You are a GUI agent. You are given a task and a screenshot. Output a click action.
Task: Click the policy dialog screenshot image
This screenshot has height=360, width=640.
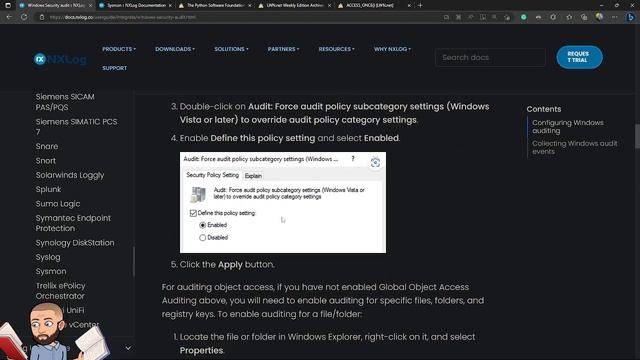283,202
